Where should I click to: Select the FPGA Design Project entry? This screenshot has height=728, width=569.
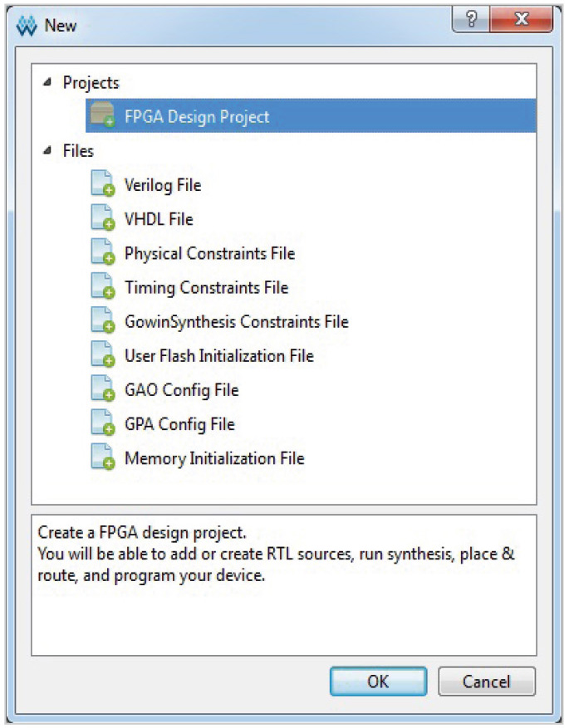click(197, 117)
